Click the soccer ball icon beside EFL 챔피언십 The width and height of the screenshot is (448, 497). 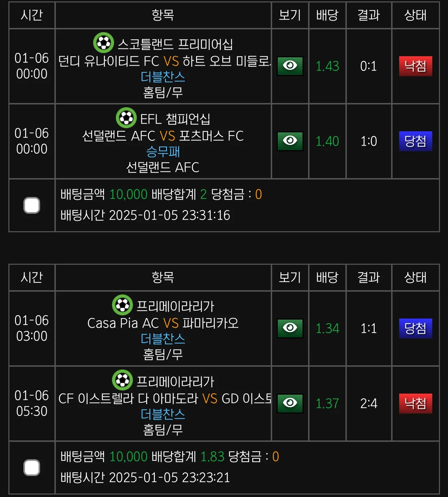[126, 118]
